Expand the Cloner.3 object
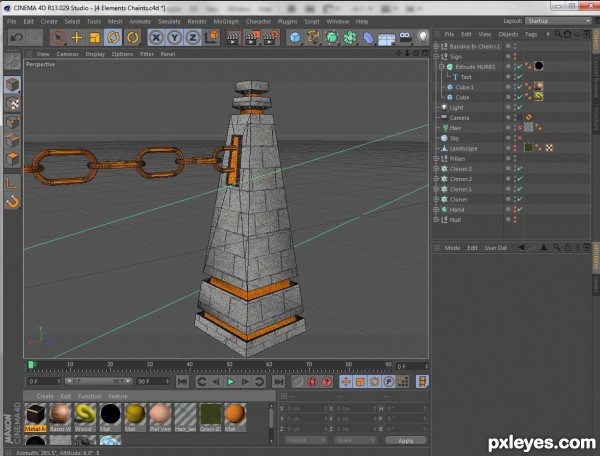 coord(436,169)
